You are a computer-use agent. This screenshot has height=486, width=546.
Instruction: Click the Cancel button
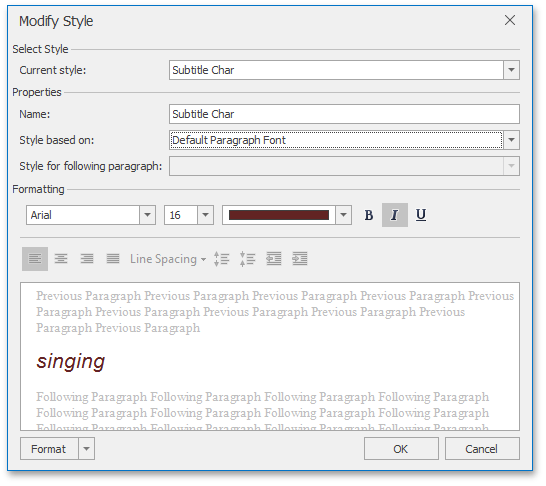pyautogui.click(x=482, y=449)
